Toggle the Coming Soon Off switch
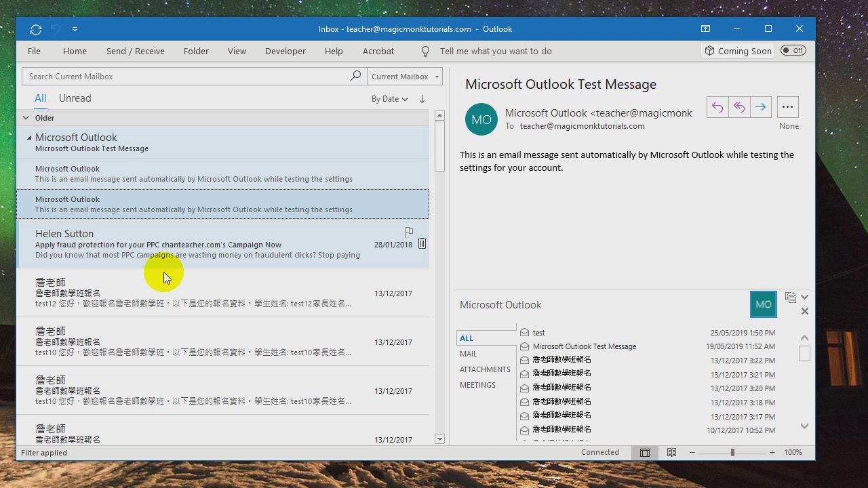Screen dimensions: 868x488 pos(793,51)
